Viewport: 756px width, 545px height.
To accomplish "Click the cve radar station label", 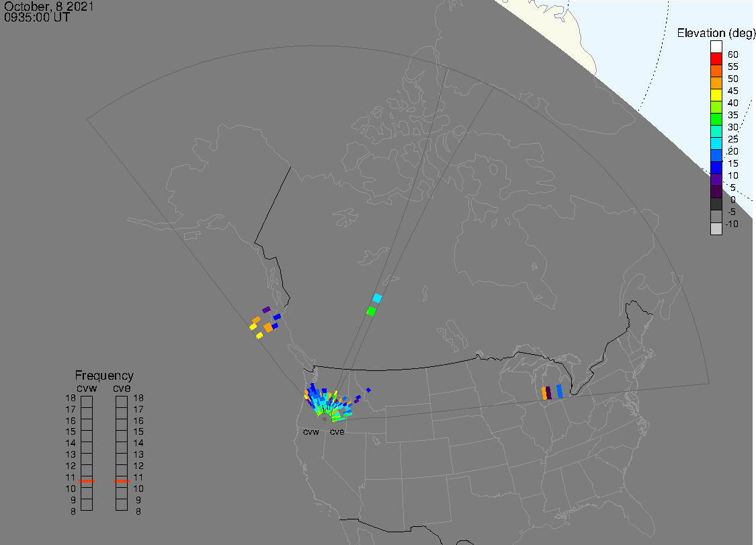I will click(337, 431).
